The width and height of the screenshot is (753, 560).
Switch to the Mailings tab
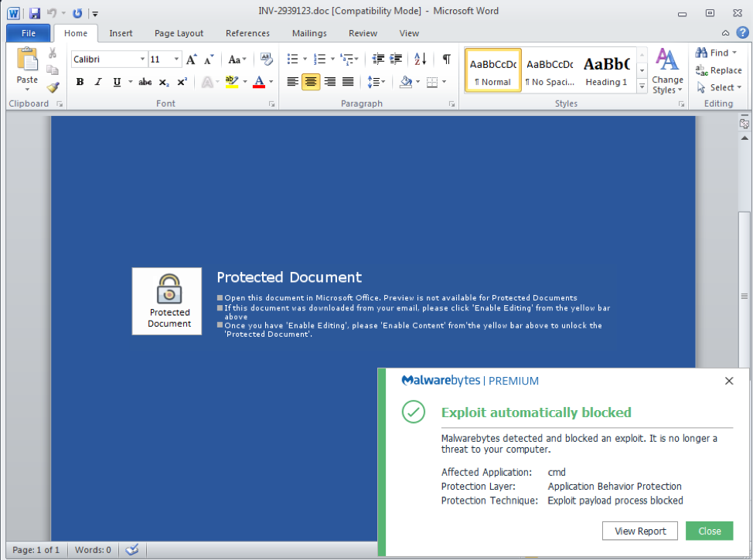point(309,33)
